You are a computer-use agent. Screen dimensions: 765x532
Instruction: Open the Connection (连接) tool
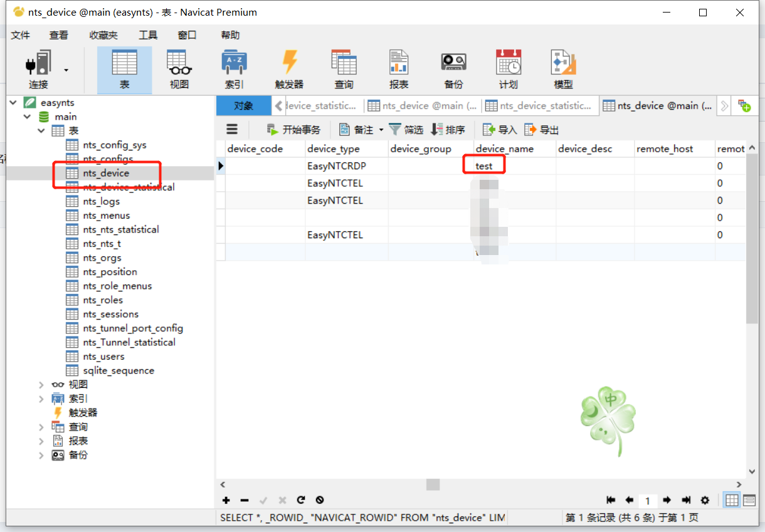pos(38,70)
